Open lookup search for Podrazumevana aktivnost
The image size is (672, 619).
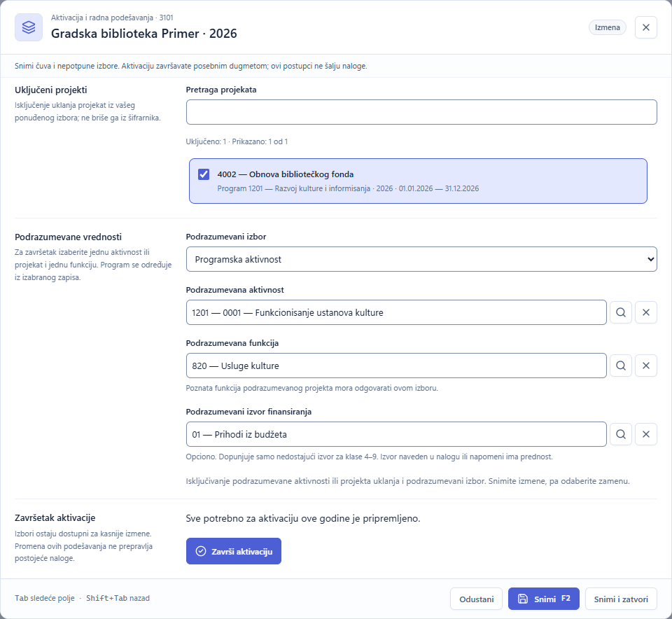point(621,312)
